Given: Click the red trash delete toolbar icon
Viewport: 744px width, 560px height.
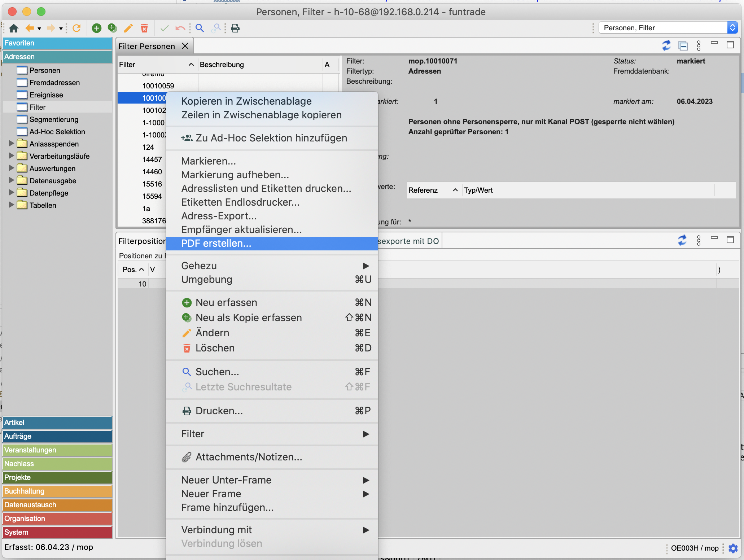Looking at the screenshot, I should pos(144,28).
